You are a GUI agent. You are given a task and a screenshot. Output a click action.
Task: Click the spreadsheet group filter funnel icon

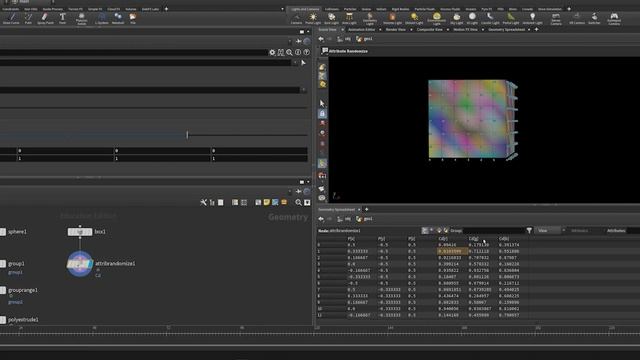(x=529, y=231)
